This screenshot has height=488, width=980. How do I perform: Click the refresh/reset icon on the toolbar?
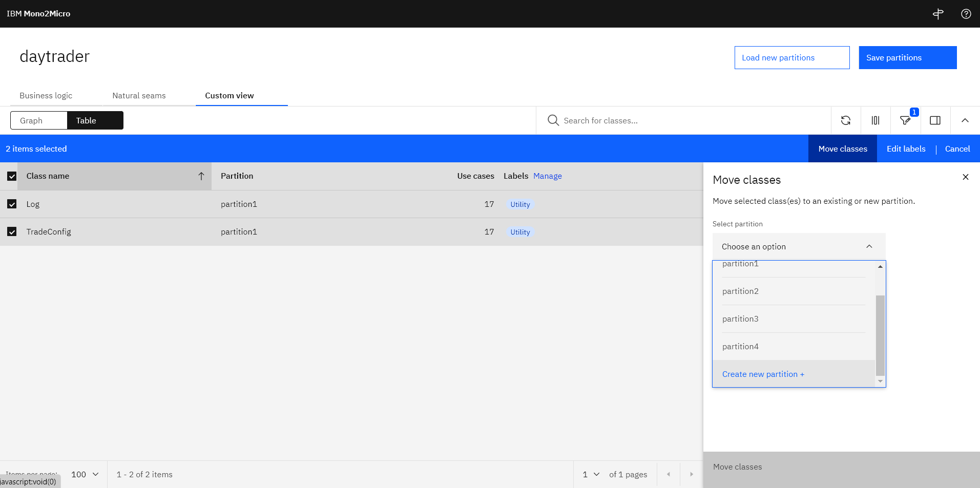pyautogui.click(x=845, y=120)
